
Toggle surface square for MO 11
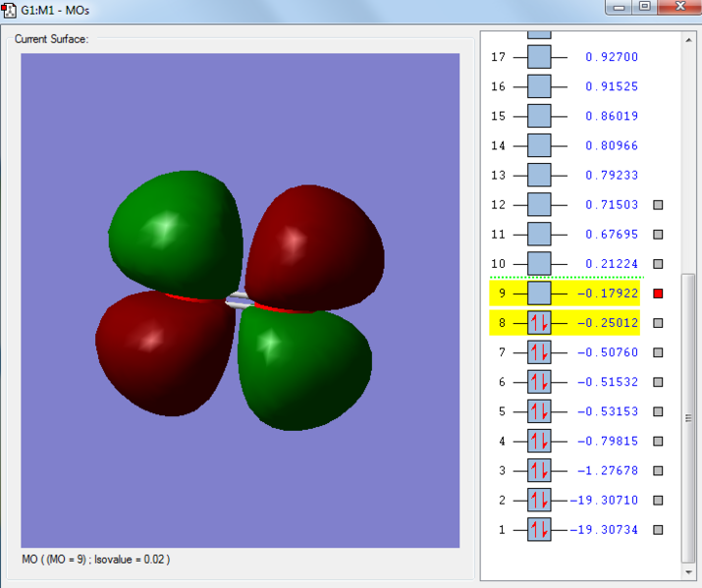coord(658,235)
